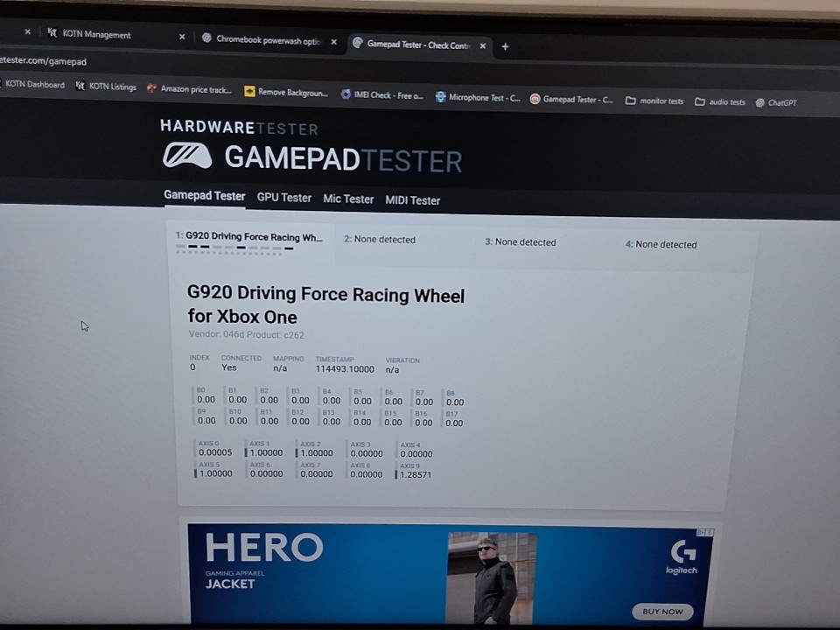The height and width of the screenshot is (630, 840).
Task: Click the Microphone Test bookmark favicon
Action: tap(440, 97)
